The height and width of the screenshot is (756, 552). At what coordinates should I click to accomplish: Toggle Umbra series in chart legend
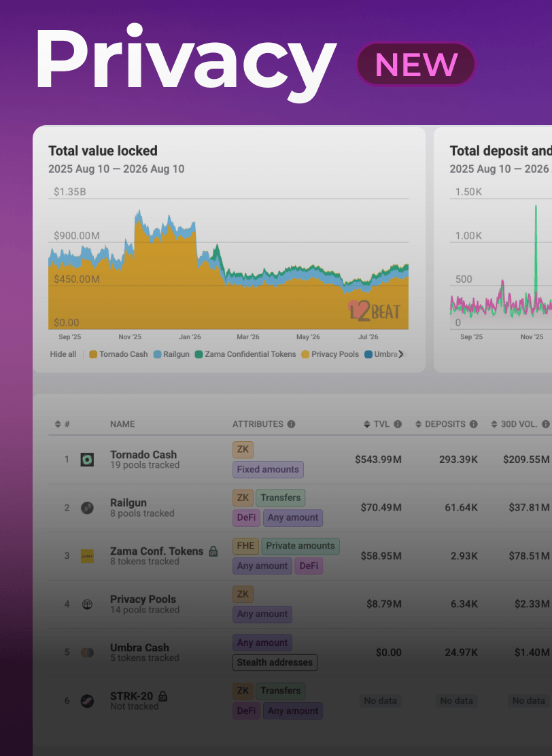381,354
